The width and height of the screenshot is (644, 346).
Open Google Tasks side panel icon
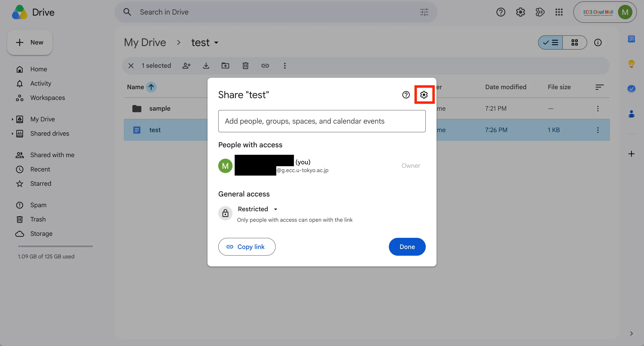coord(631,89)
